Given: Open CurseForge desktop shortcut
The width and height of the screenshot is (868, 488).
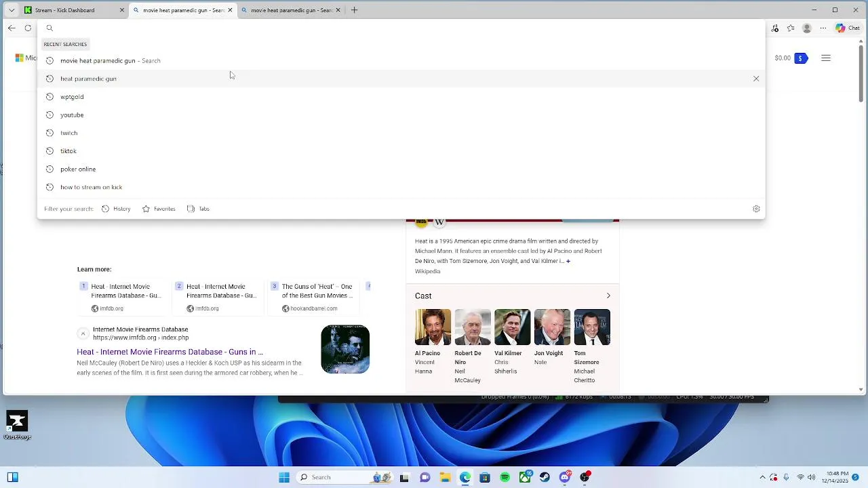Looking at the screenshot, I should pyautogui.click(x=17, y=425).
